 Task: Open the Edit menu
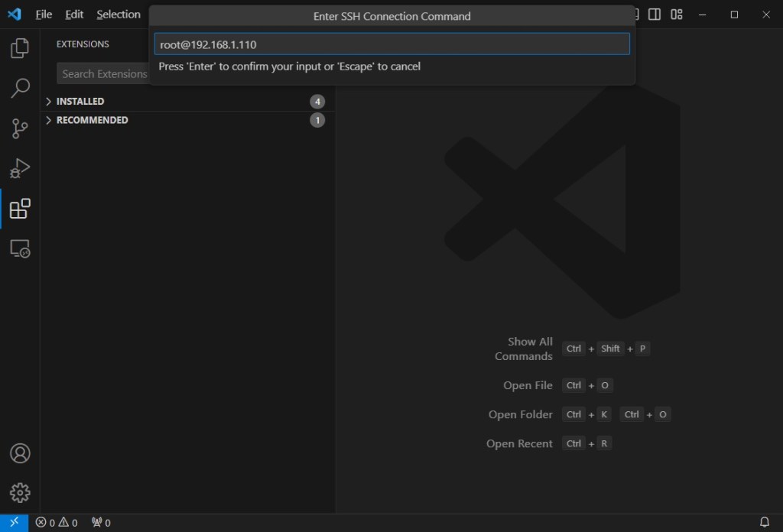(x=74, y=15)
